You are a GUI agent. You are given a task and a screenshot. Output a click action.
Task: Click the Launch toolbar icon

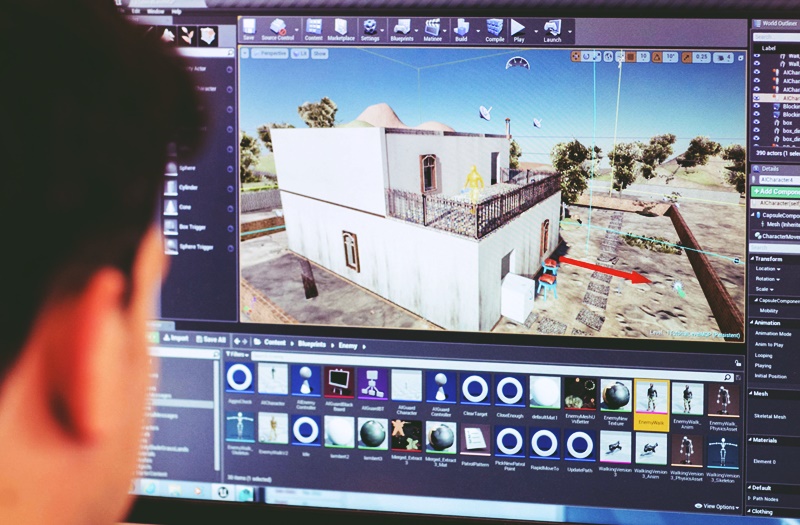[552, 30]
